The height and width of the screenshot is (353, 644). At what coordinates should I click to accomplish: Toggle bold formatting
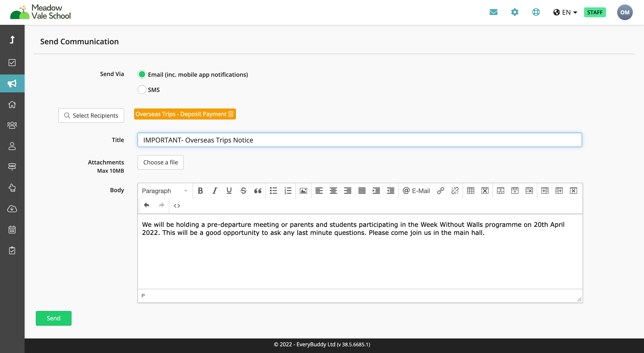pyautogui.click(x=200, y=191)
